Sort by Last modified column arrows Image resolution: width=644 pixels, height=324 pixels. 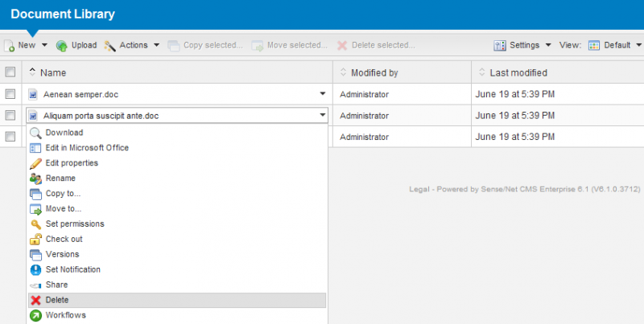(482, 72)
